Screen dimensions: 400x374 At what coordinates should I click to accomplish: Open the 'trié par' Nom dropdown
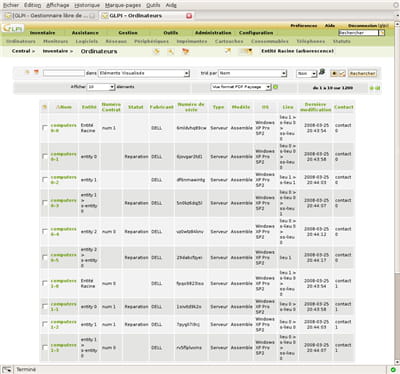252,73
